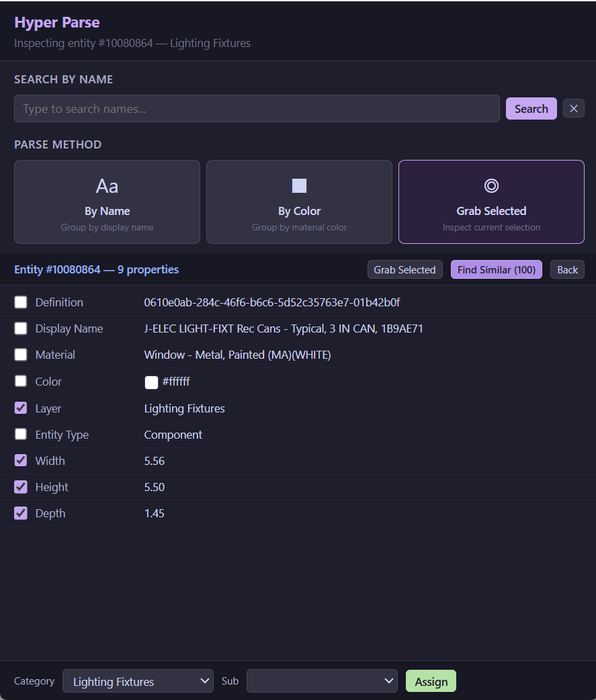Tick the Material property checkbox
The image size is (596, 700).
[x=21, y=355]
